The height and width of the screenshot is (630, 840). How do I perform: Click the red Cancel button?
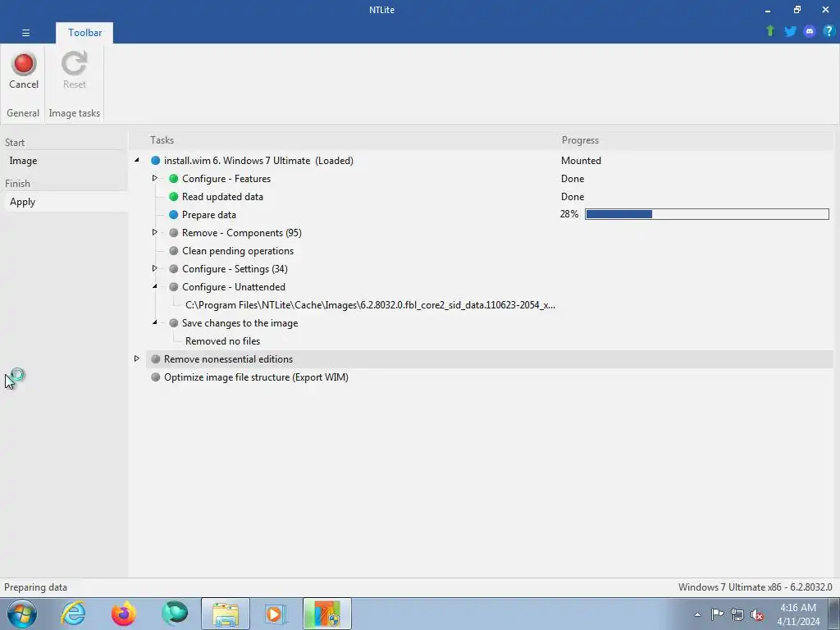click(24, 71)
